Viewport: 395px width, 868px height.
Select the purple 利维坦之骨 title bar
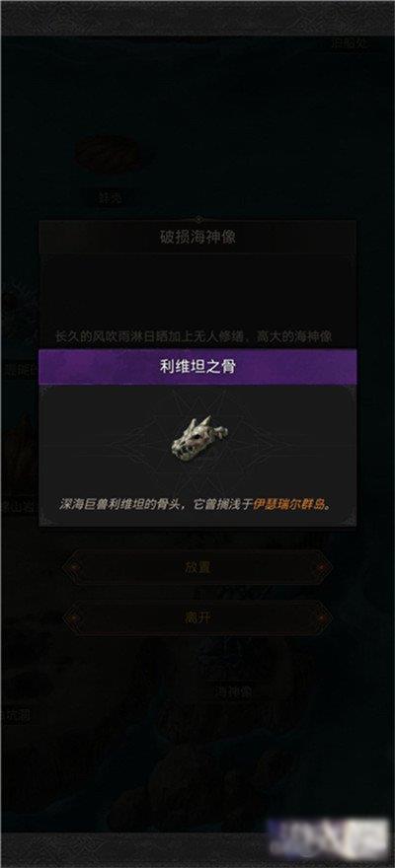point(197,367)
